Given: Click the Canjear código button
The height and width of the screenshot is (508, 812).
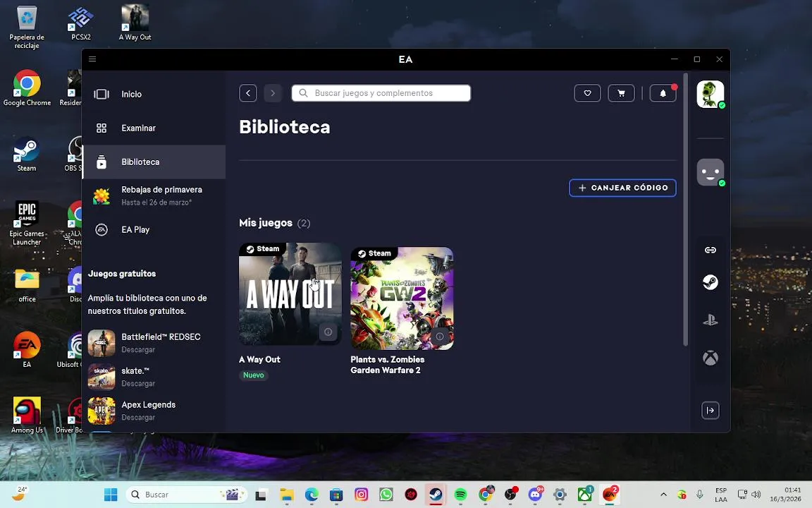Looking at the screenshot, I should (x=622, y=188).
